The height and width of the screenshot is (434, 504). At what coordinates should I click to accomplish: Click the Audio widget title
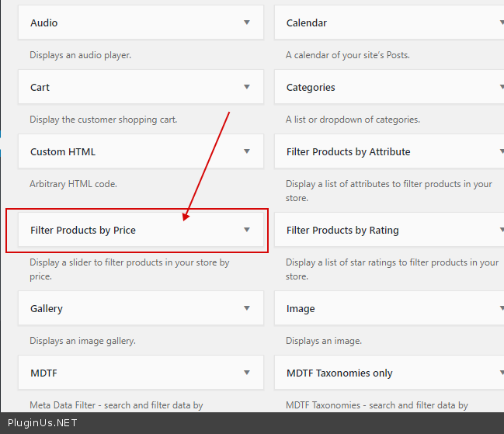click(x=43, y=23)
